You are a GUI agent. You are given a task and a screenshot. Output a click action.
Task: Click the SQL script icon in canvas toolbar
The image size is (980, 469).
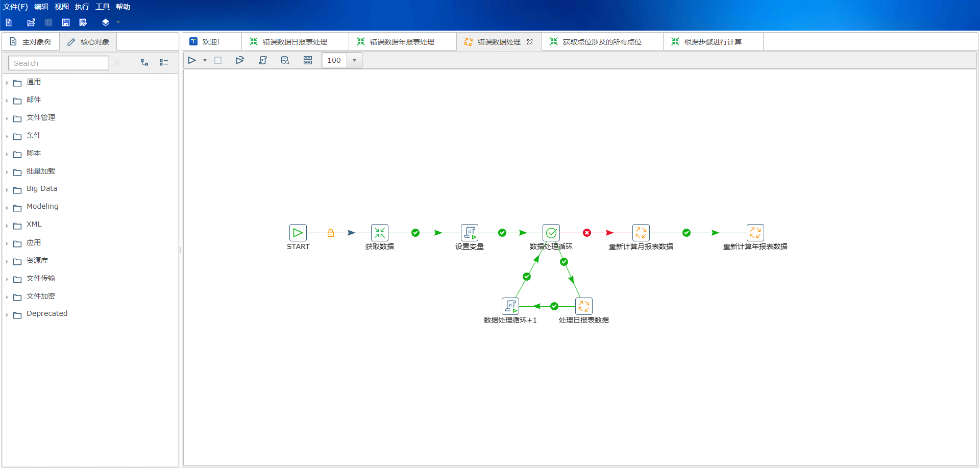(x=263, y=60)
